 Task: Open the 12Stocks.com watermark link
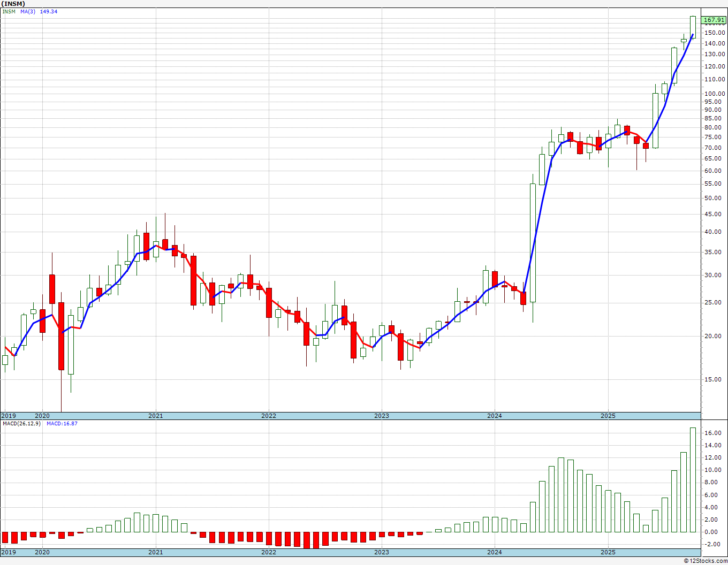click(x=706, y=561)
